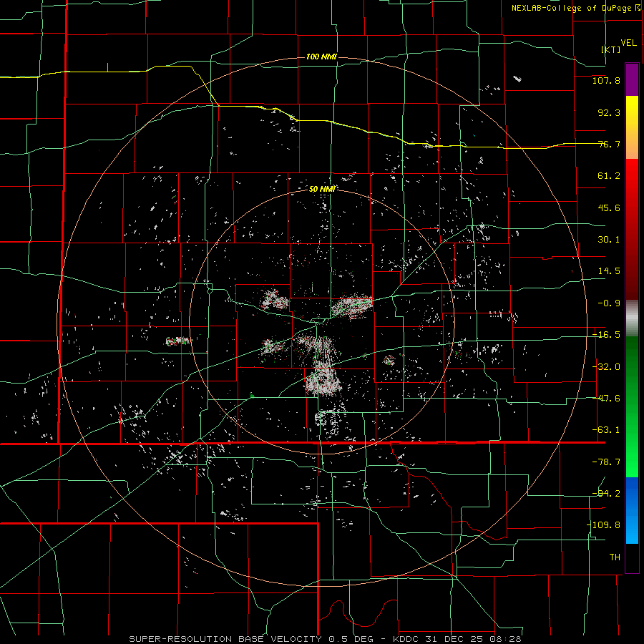
Task: Click the -16.5 legend value
Action: click(606, 335)
